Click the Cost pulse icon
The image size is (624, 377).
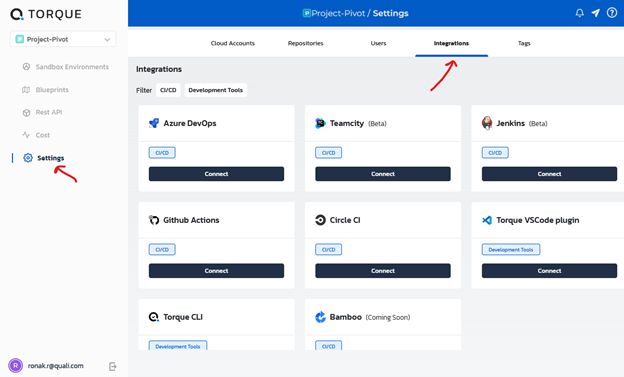pyautogui.click(x=26, y=135)
